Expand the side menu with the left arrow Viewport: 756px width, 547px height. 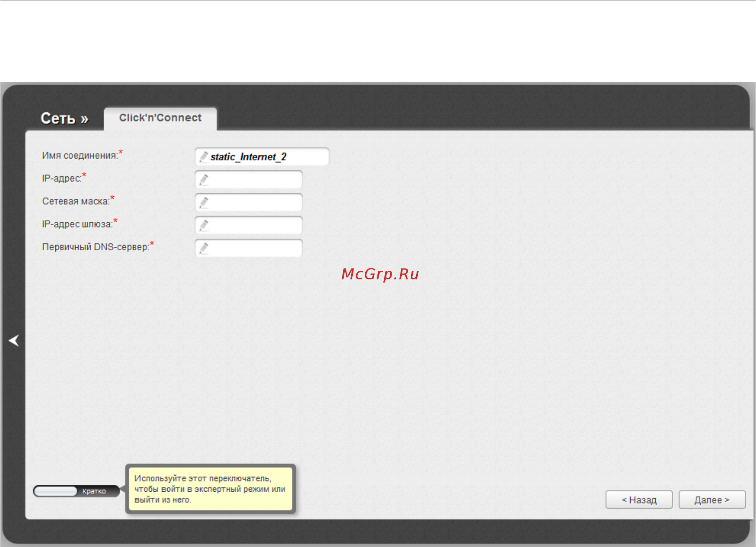[14, 341]
